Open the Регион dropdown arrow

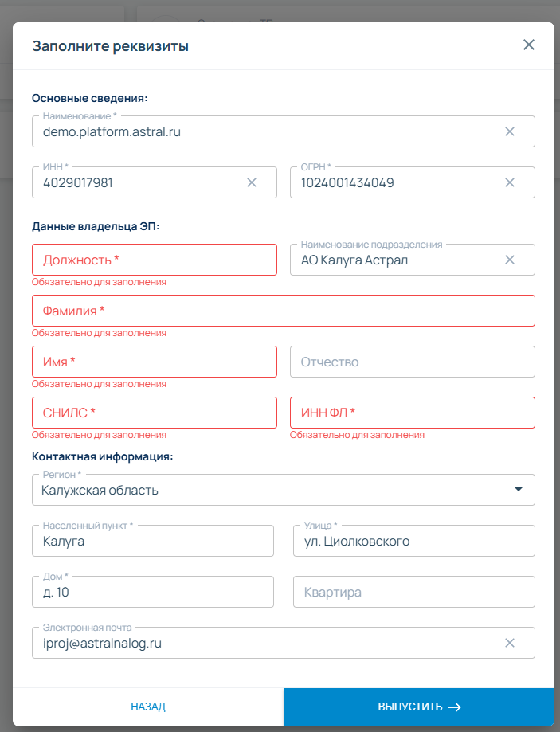point(519,490)
